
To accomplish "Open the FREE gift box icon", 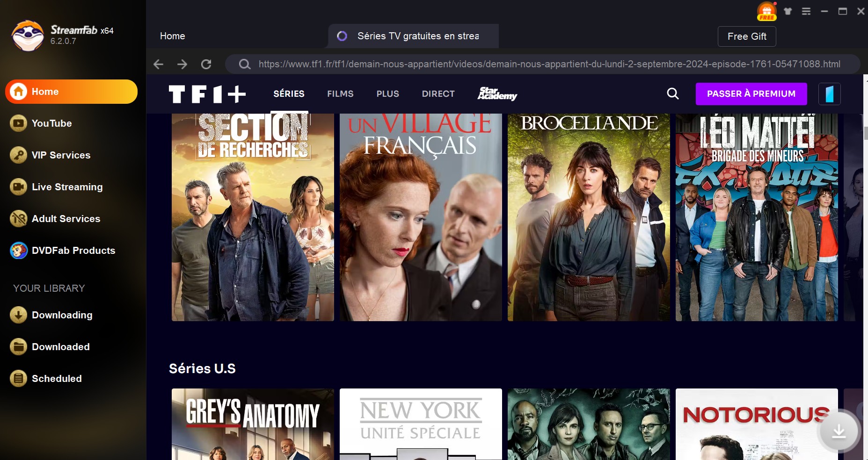I will coord(766,12).
